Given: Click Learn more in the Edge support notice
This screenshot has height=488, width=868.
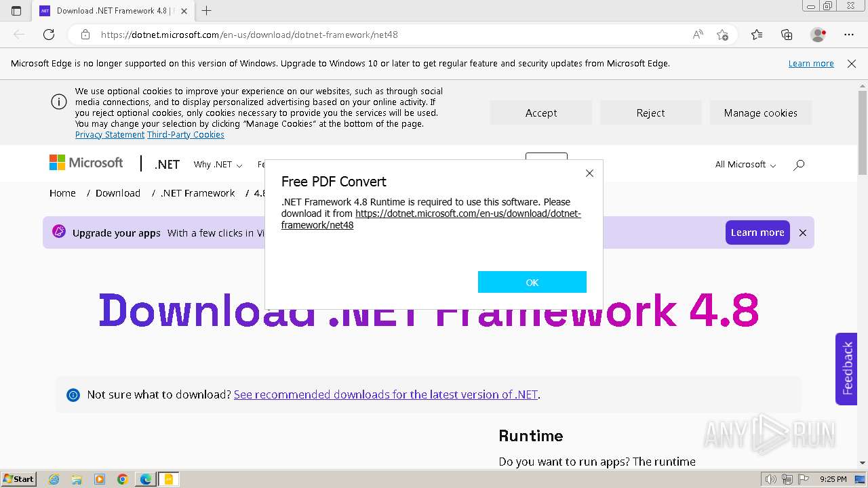Looking at the screenshot, I should [x=811, y=64].
